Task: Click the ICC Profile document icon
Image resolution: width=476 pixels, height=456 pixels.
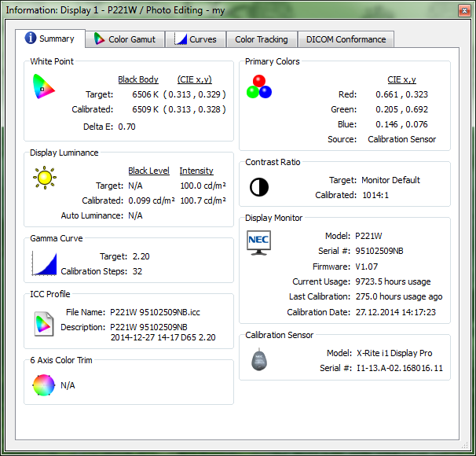Action: 44,324
